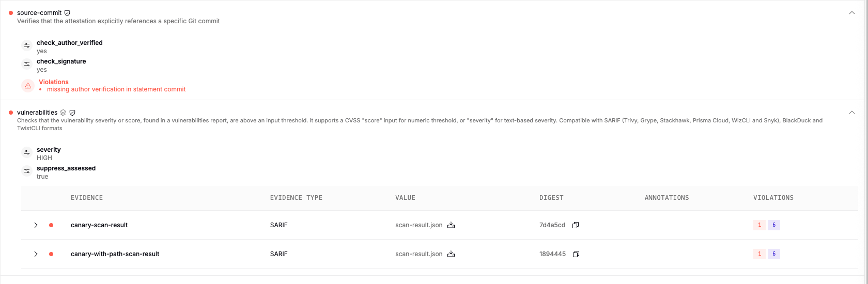
Task: Select the vulnerabilities rule title
Action: 37,113
